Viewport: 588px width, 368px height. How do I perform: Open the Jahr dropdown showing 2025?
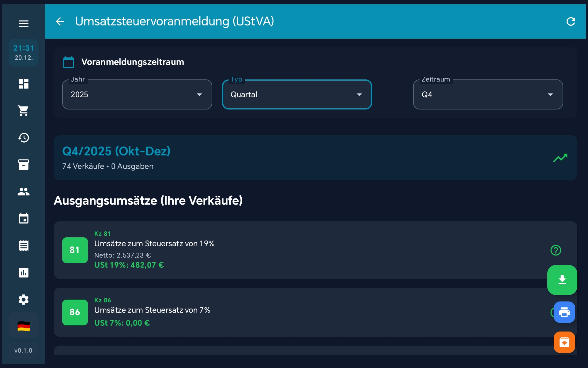click(x=137, y=94)
